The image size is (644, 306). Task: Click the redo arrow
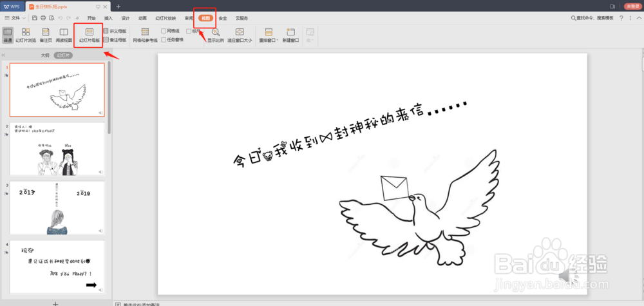68,18
